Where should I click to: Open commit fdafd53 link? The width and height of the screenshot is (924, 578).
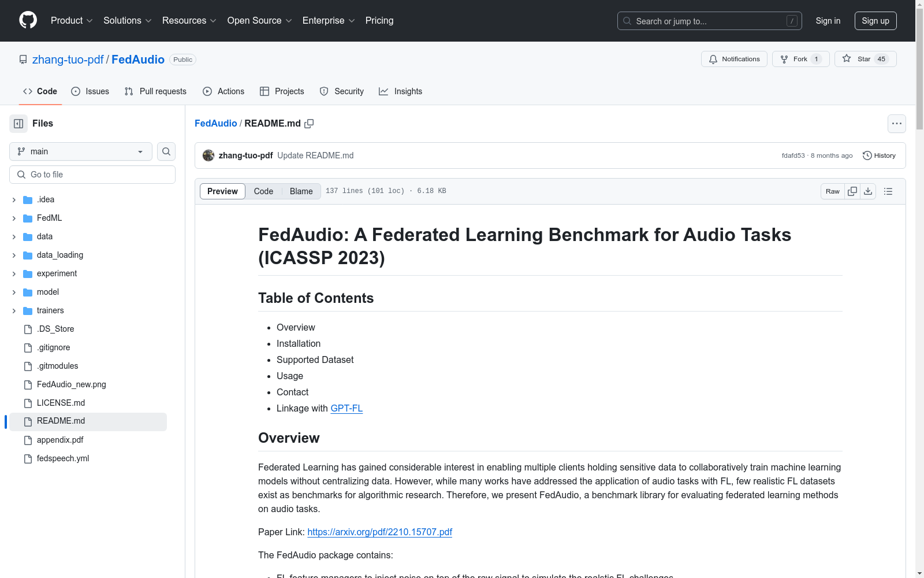[x=793, y=155]
